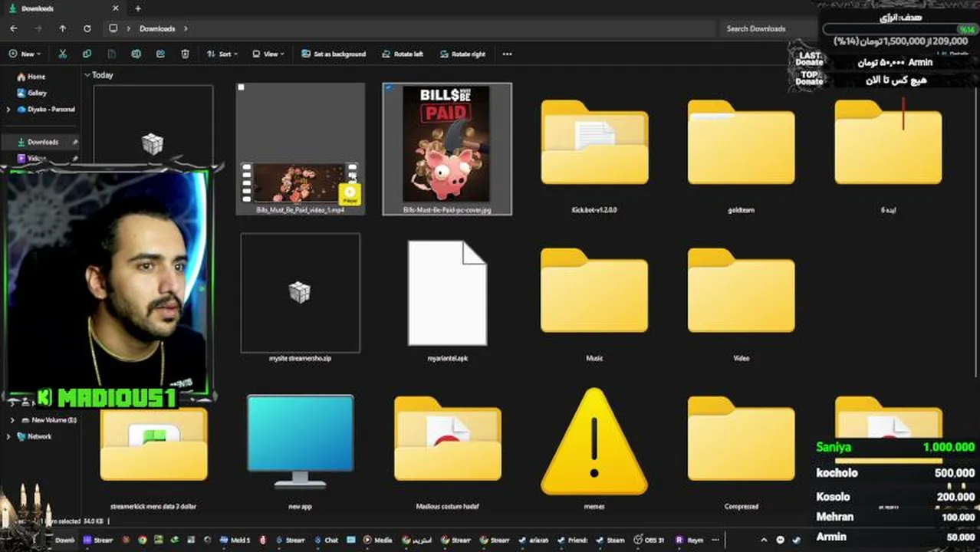Click the Copy icon in toolbar
980x552 pixels.
(x=87, y=54)
